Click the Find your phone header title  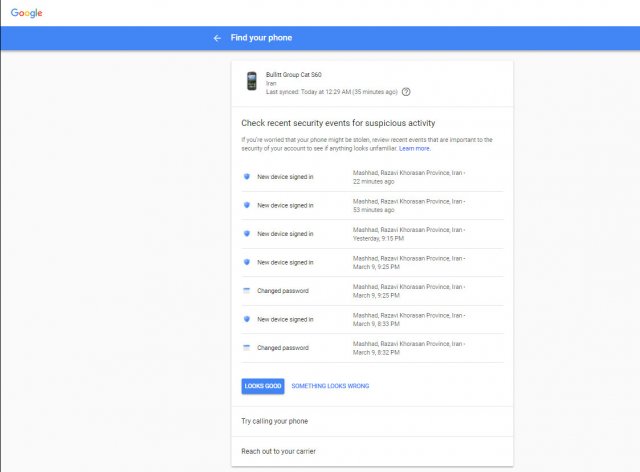261,38
